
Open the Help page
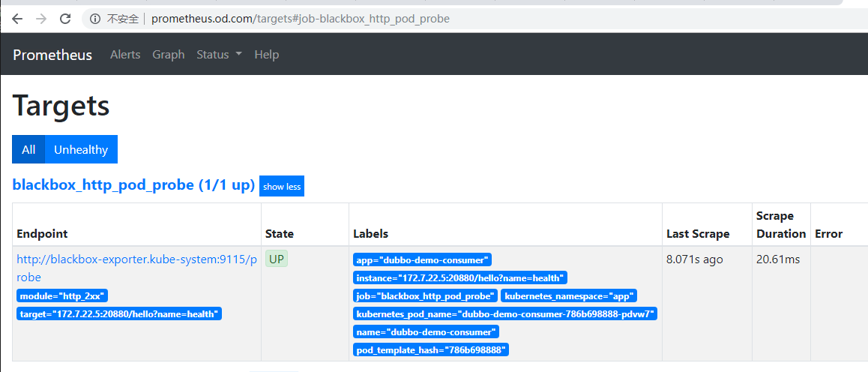[x=266, y=55]
